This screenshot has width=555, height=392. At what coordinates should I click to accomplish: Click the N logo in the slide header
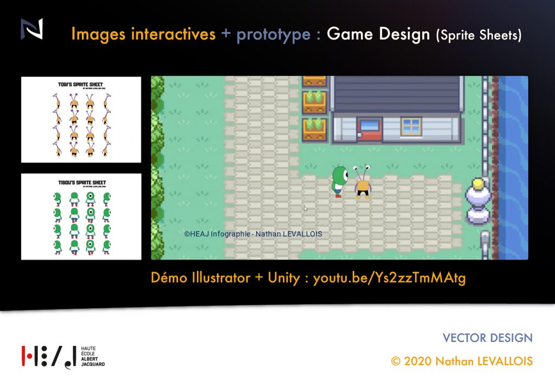tap(32, 29)
